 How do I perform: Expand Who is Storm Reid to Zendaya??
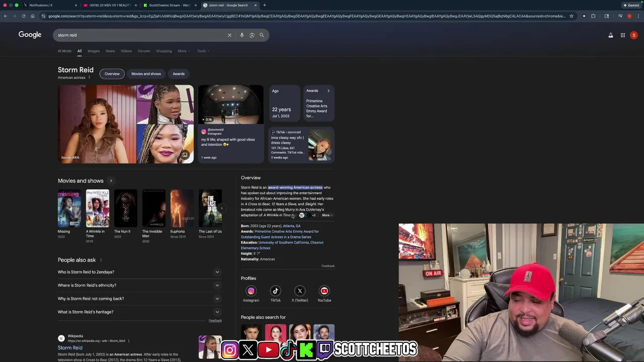click(x=140, y=272)
